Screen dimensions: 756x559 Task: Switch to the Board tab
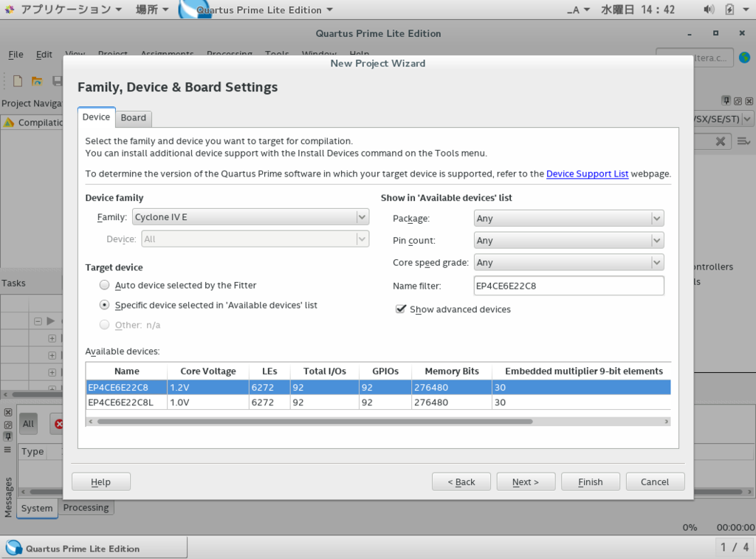134,117
